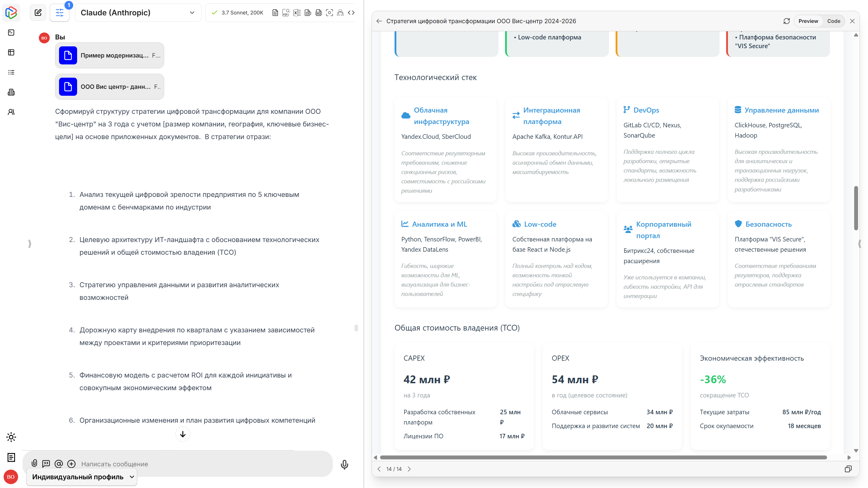
Task: Click the preview vertical scrollbar thumb
Action: click(856, 208)
